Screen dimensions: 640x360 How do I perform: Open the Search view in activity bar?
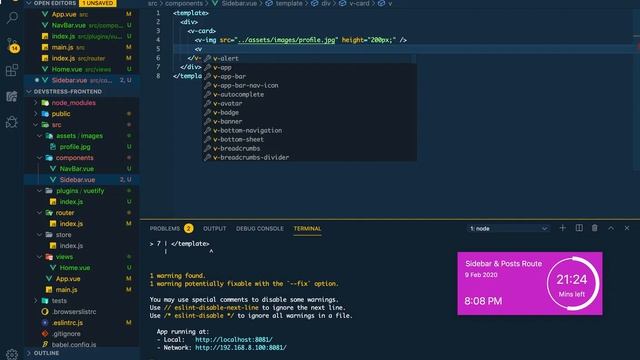(12, 18)
